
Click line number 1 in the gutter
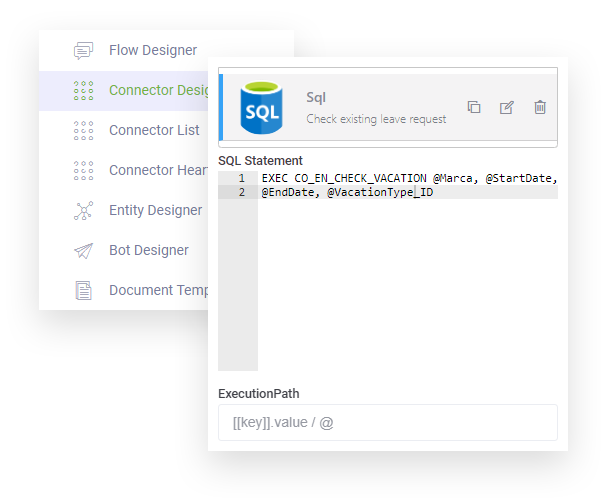tap(242, 178)
